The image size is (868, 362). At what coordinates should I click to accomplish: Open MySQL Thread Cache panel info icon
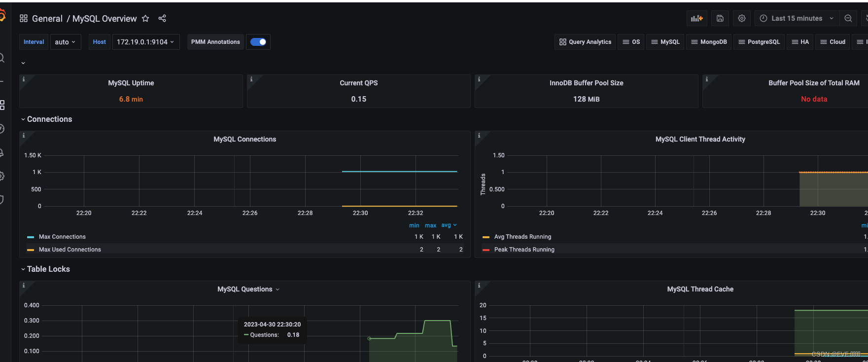[479, 285]
